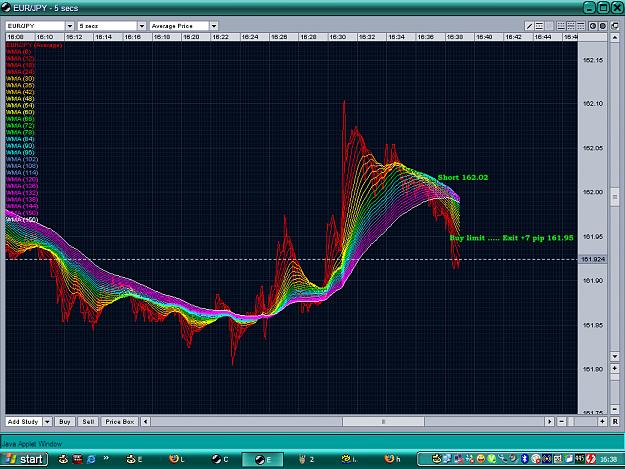Zoom in price axis with plus

coord(615,368)
